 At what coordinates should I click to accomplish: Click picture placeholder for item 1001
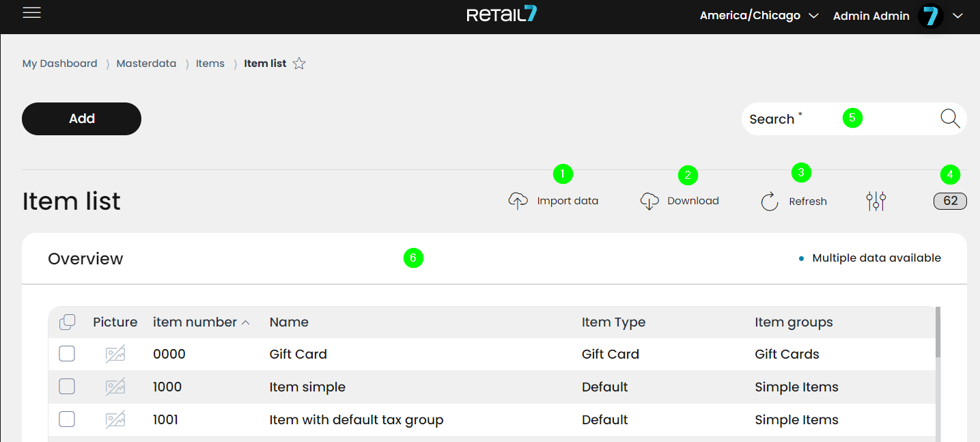(115, 419)
